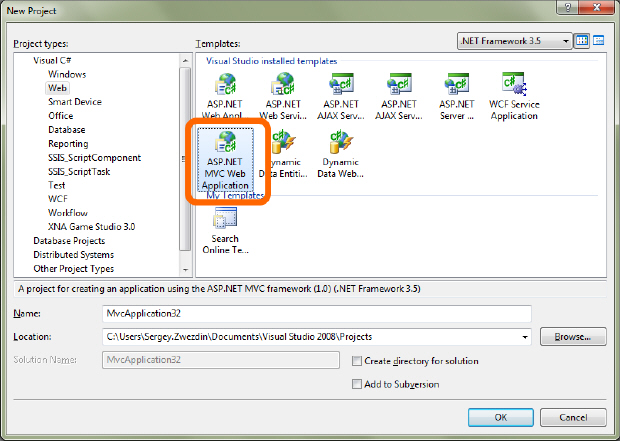This screenshot has height=441, width=620.
Task: Select SSIS_ScriptTask project type
Action: 79,172
